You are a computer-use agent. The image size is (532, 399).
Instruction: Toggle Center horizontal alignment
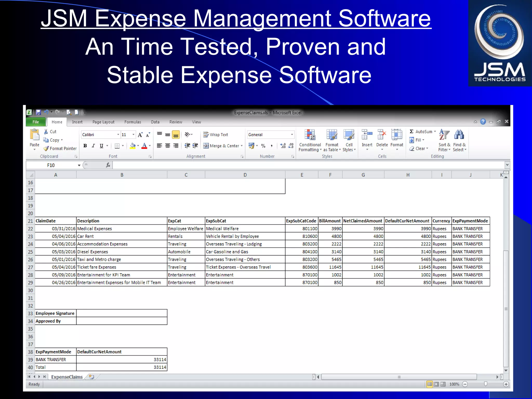tap(168, 146)
